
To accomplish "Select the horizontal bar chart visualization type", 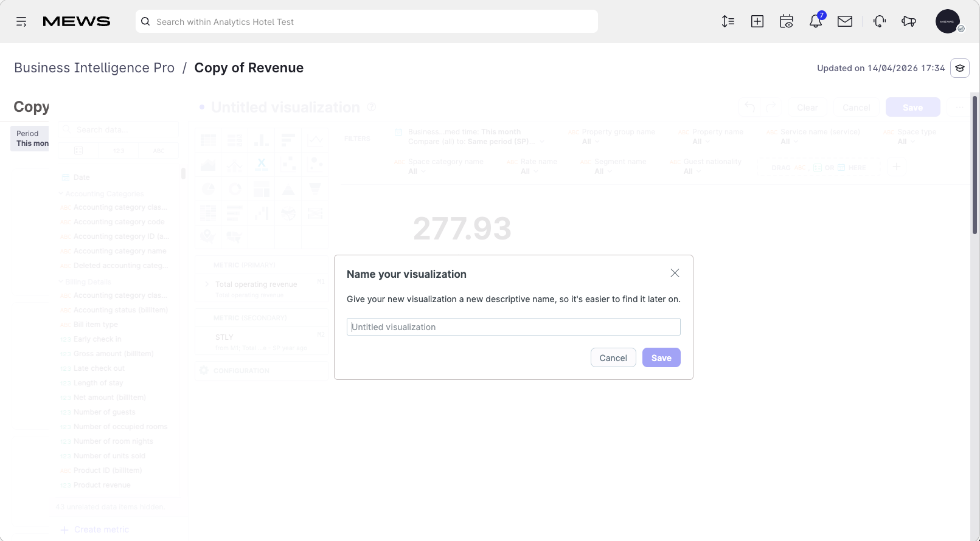I will click(x=288, y=140).
